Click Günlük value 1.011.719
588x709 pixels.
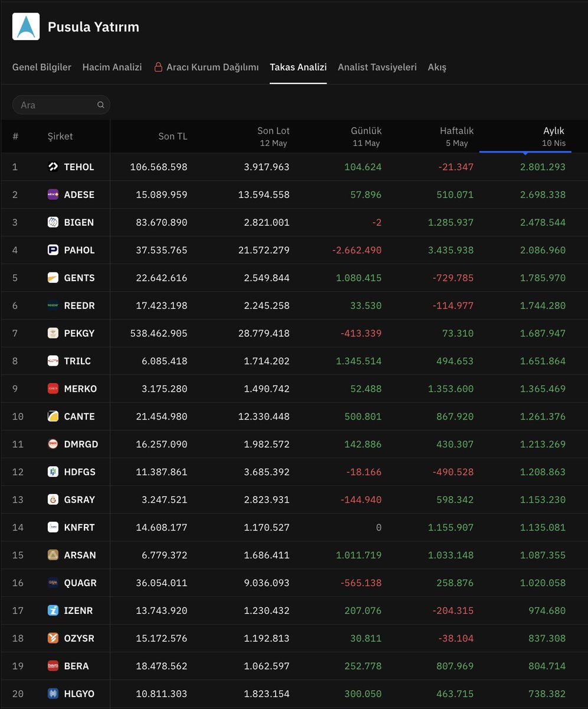(x=359, y=556)
